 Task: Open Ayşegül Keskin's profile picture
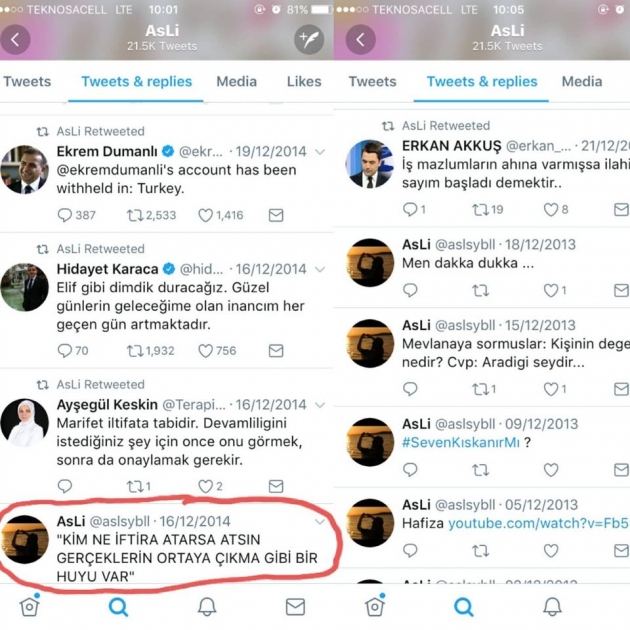pyautogui.click(x=25, y=423)
